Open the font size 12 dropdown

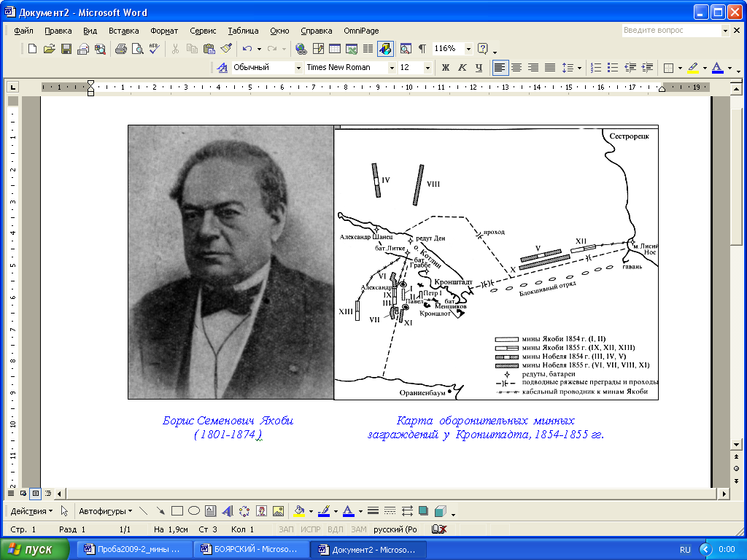tap(427, 68)
